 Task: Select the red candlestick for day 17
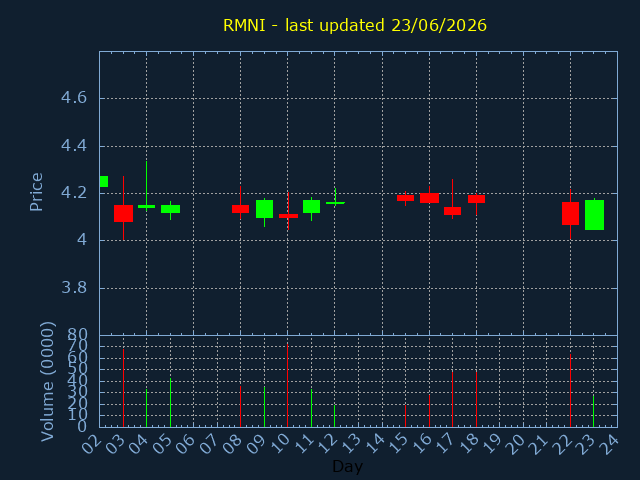[x=452, y=211]
